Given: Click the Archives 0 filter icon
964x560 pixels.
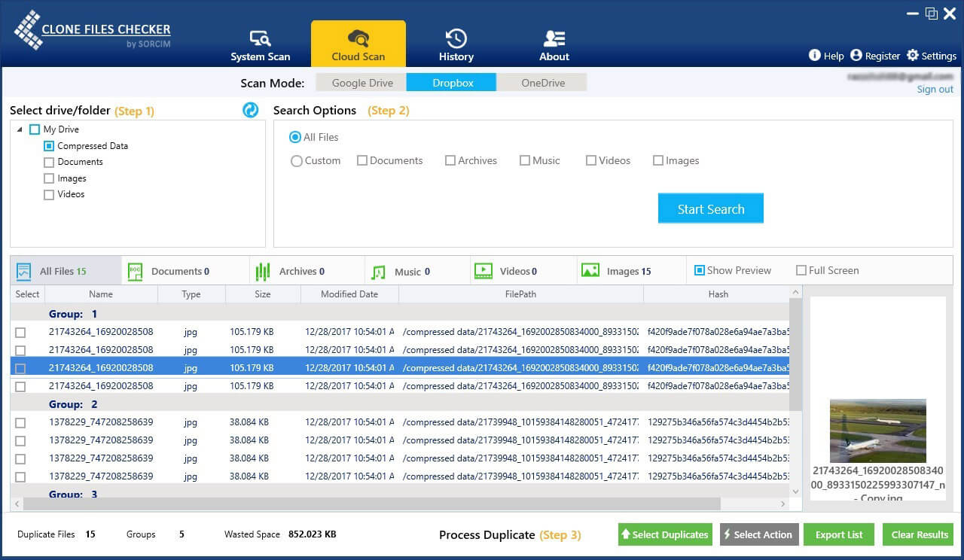Looking at the screenshot, I should 263,271.
